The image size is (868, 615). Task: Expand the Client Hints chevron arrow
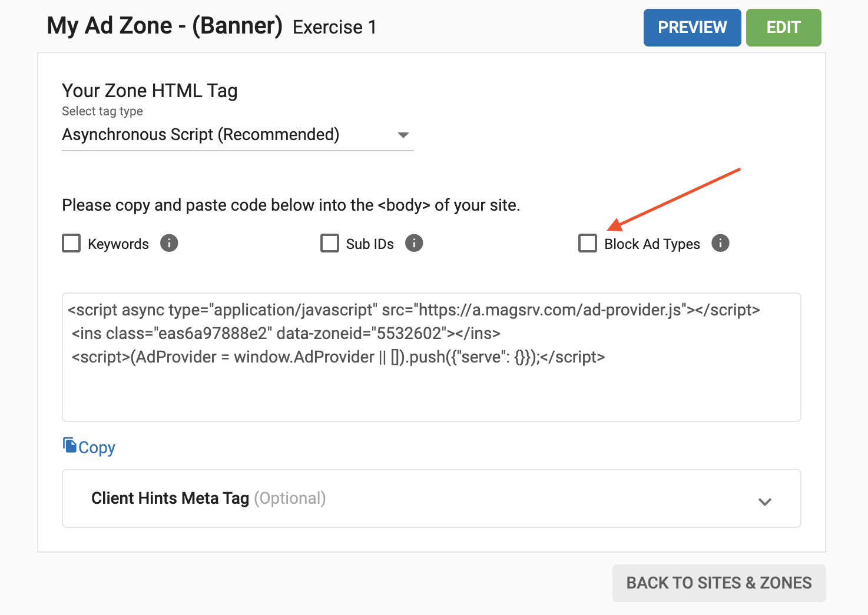click(x=765, y=501)
